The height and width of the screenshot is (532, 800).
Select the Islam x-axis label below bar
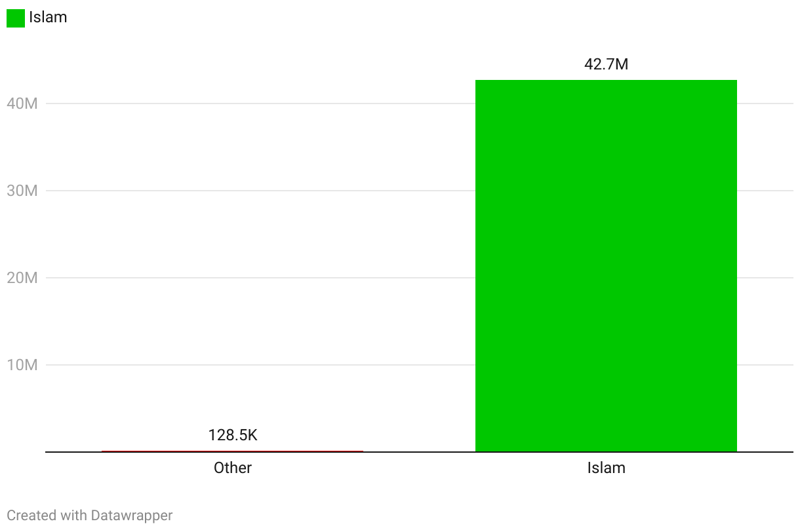coord(606,468)
